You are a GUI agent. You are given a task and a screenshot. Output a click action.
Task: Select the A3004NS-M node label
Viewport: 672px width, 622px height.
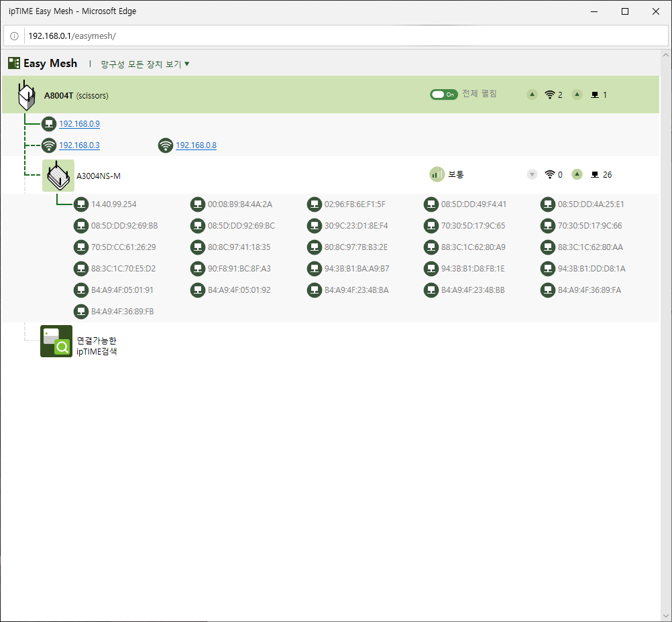click(99, 176)
